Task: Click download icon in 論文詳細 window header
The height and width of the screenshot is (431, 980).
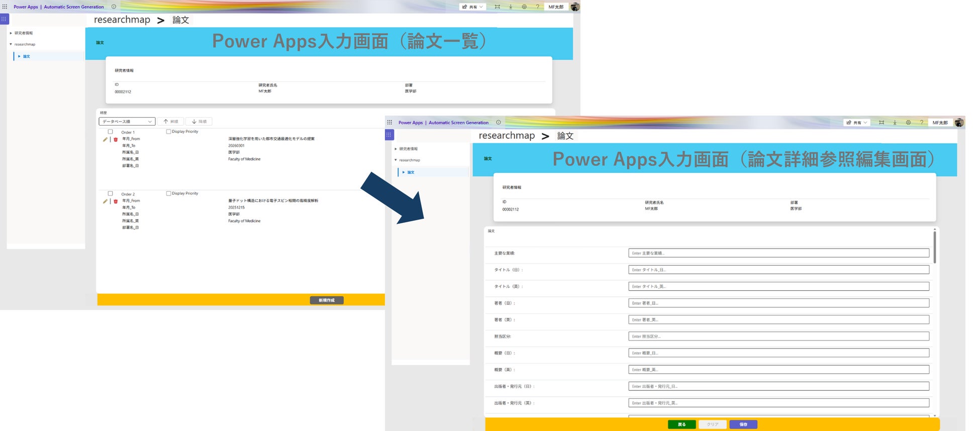Action: coord(895,122)
